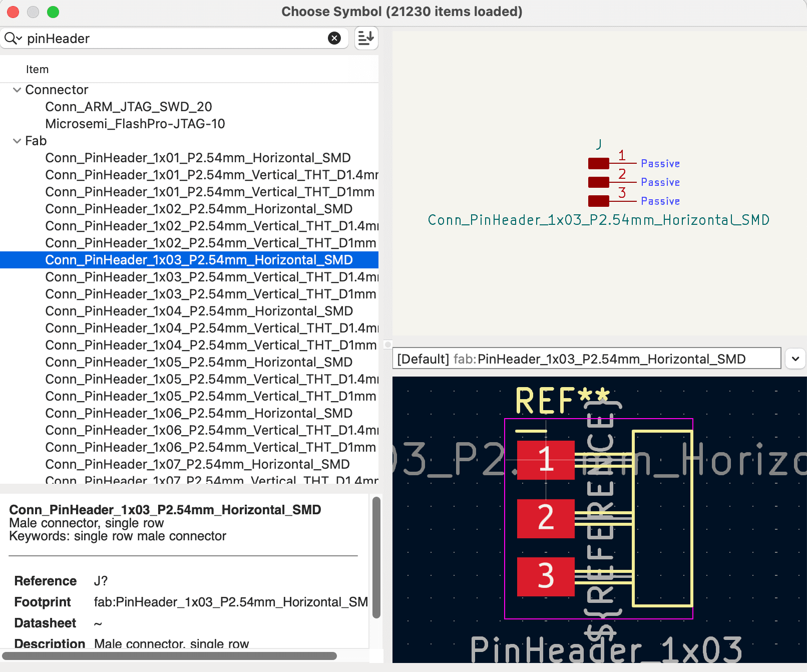Click the sort order button
The image size is (807, 672).
tap(366, 38)
